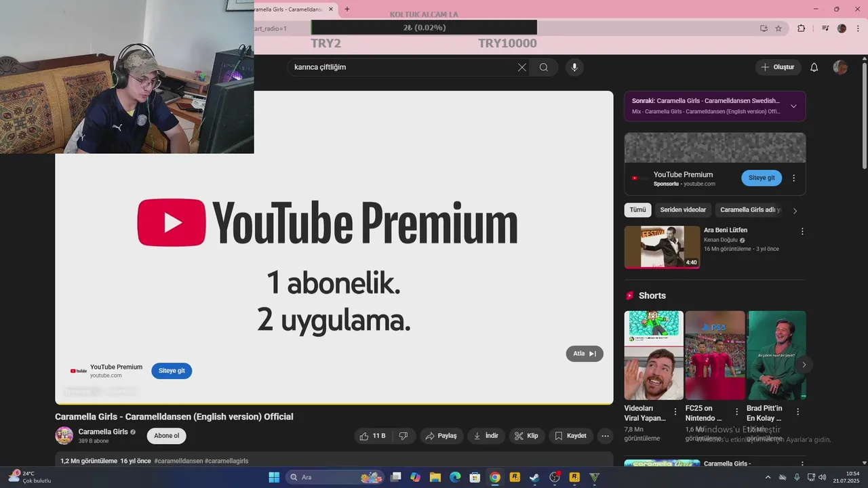Open clock and date 21.07.2025
This screenshot has width=868, height=488.
(848, 477)
